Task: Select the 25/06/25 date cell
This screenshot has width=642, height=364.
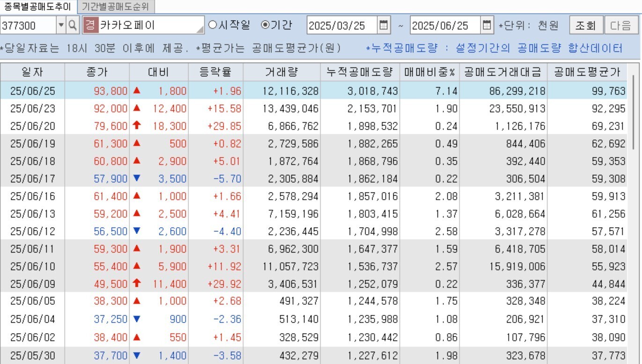Action: tap(33, 91)
